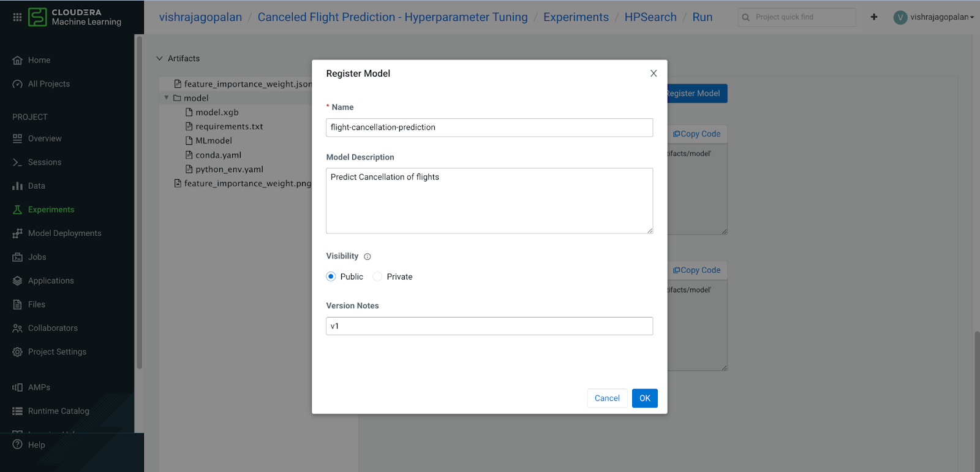This screenshot has width=980, height=472.
Task: Click the page vertical scrollbar
Action: 976,398
